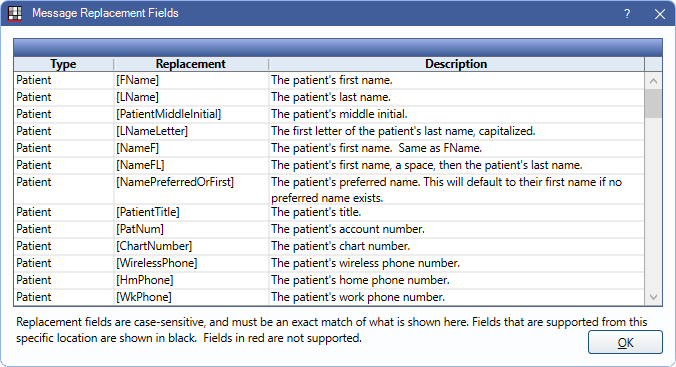
Task: Click the Description column header
Action: coord(456,64)
